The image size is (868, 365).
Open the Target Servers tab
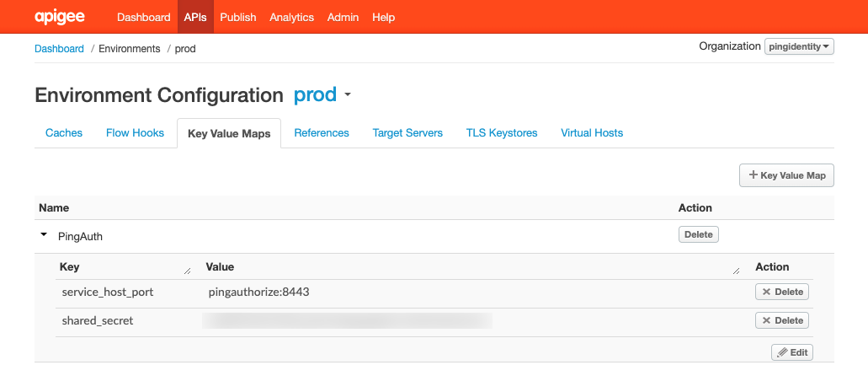pyautogui.click(x=407, y=133)
